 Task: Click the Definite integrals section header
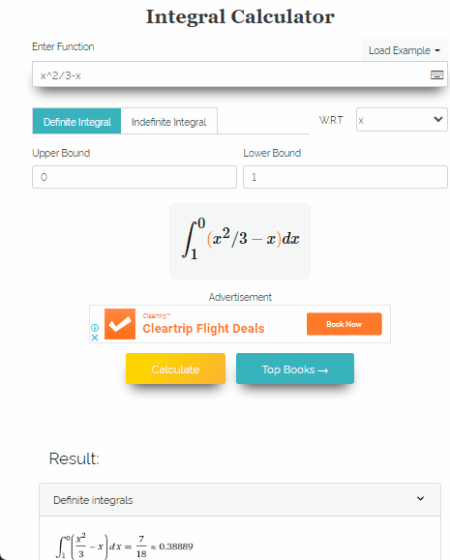[240, 500]
